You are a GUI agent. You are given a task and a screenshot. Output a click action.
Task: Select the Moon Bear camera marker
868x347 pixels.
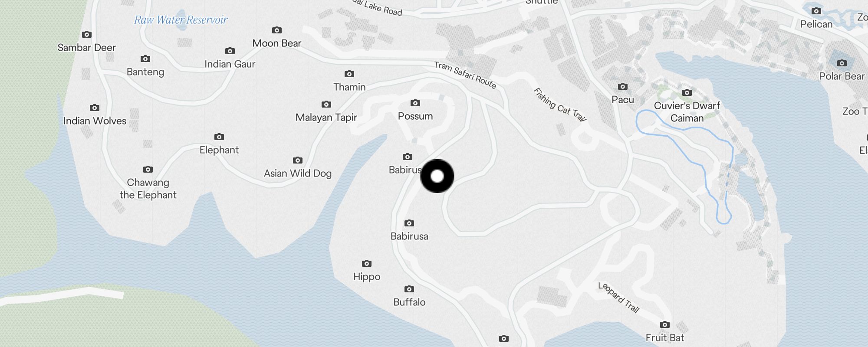(x=277, y=30)
